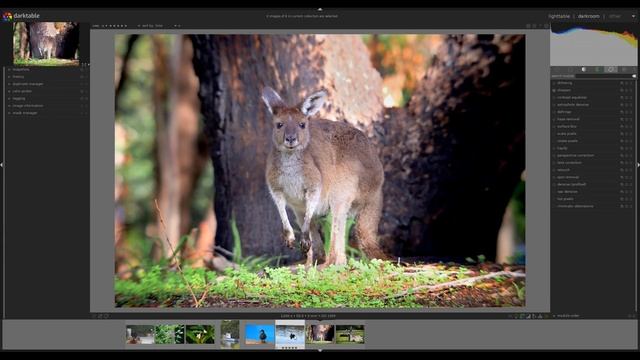The image size is (640, 360).
Task: Reset the astrophoto denoise module
Action: point(627,105)
